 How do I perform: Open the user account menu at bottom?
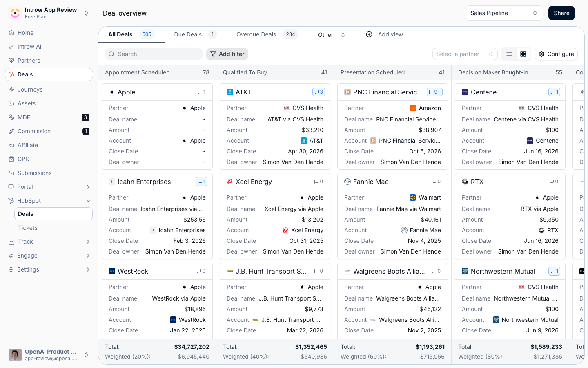coord(49,355)
